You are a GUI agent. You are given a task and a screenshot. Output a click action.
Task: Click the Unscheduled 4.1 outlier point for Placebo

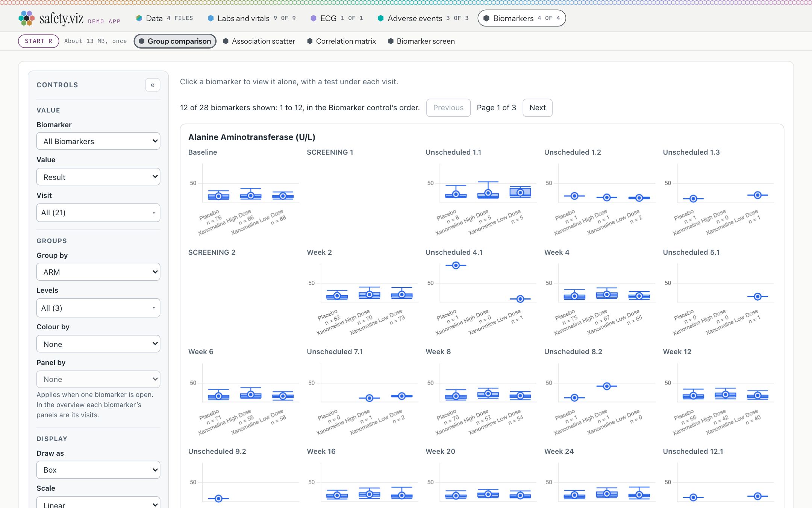(456, 265)
